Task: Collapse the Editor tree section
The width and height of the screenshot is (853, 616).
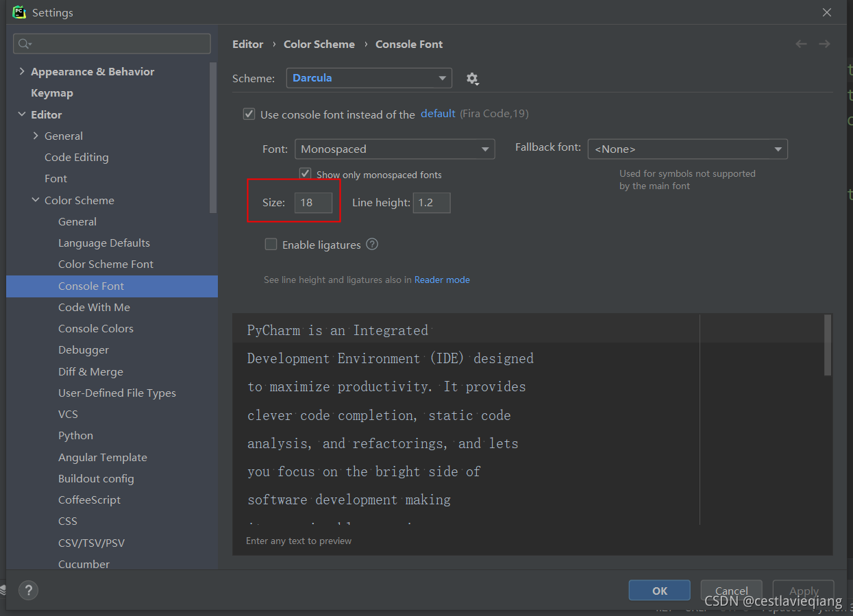Action: tap(22, 114)
